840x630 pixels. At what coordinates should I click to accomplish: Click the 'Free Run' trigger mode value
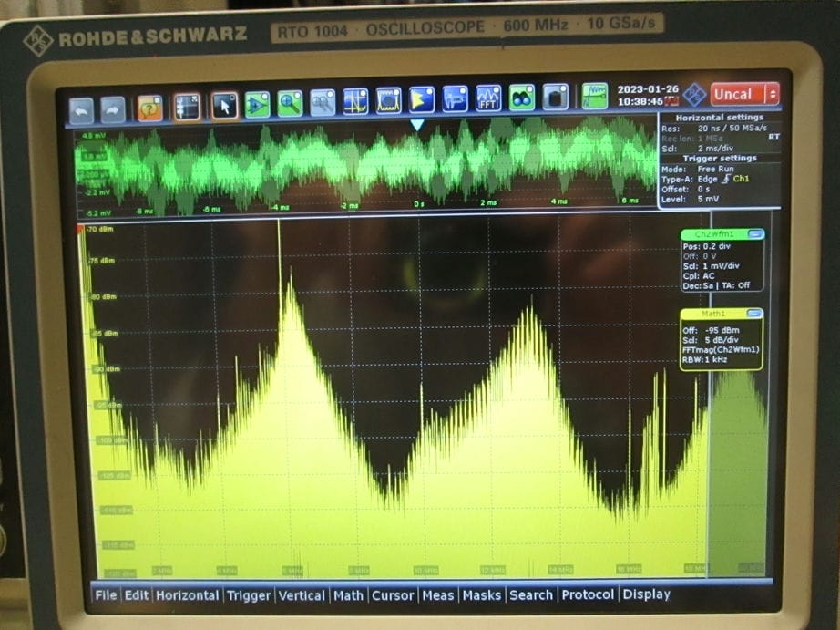(715, 169)
